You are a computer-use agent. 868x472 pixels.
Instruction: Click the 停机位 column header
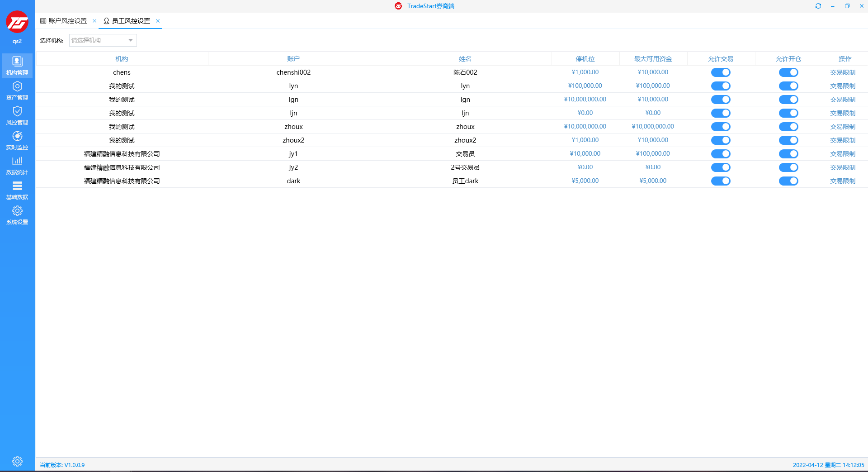coord(585,59)
